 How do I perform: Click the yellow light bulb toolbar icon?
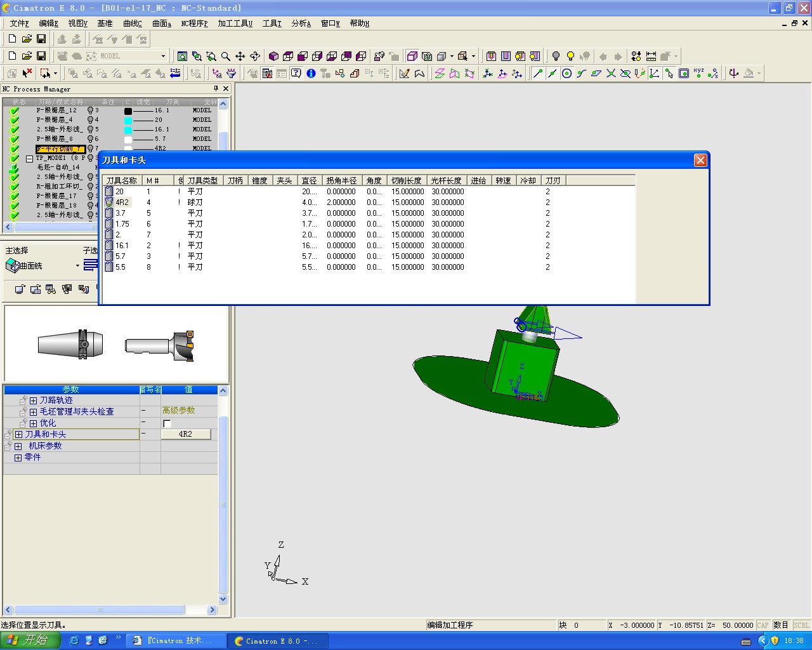570,56
